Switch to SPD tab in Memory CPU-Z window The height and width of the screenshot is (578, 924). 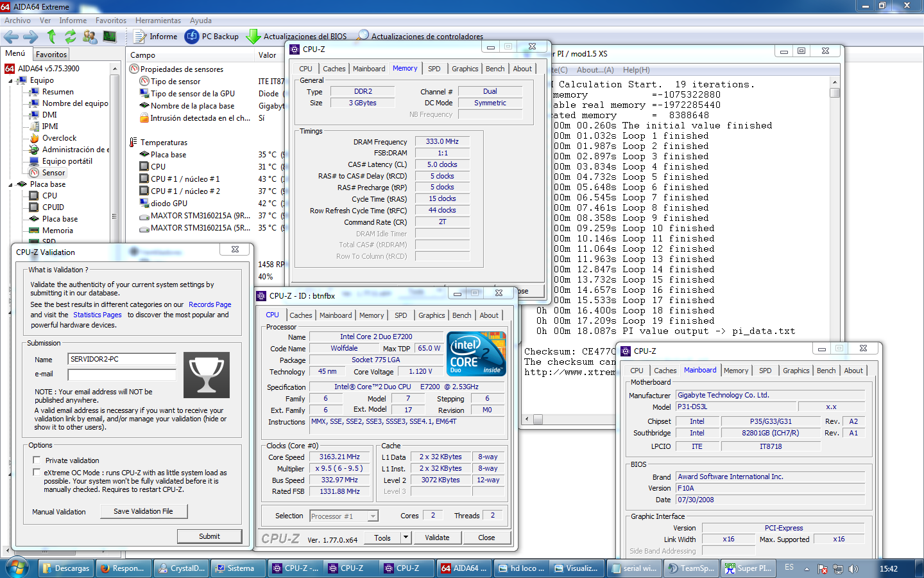(x=434, y=69)
